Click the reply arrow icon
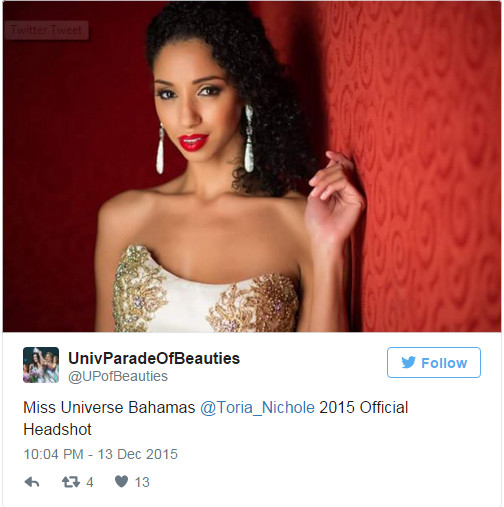Viewport: 504px width, 507px height. (32, 482)
